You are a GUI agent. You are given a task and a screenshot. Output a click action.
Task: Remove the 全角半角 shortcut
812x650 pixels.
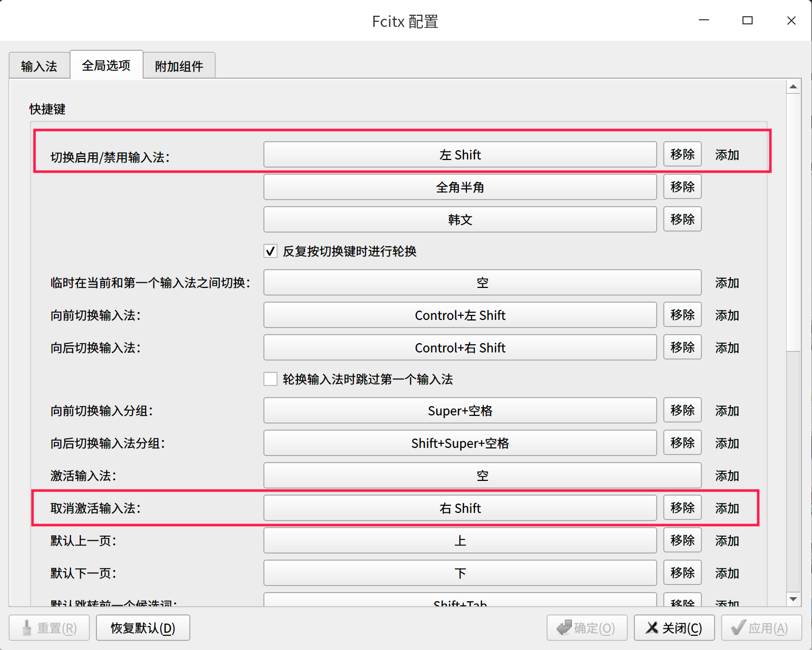click(x=683, y=187)
